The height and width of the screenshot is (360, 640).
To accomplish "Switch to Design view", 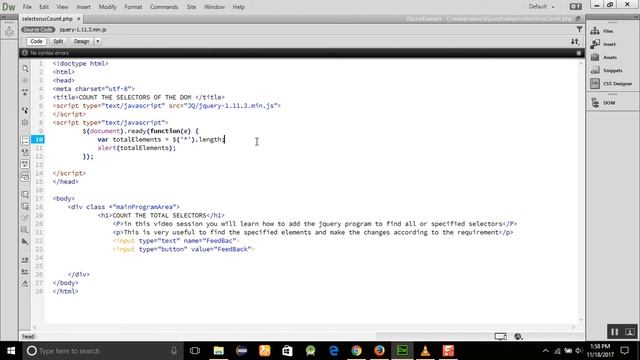I will [x=81, y=41].
